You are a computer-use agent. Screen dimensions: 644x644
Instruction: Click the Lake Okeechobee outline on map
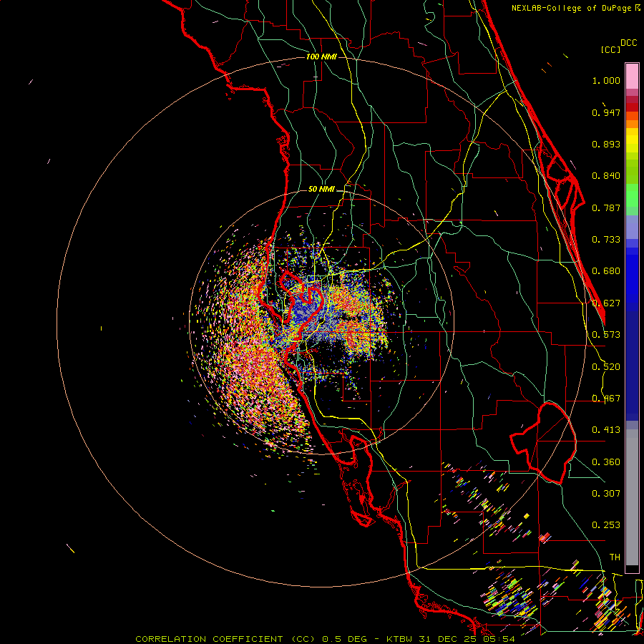pos(543,443)
